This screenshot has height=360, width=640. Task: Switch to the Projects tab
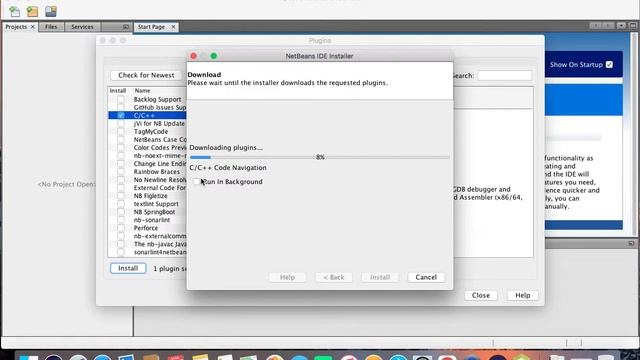click(16, 27)
